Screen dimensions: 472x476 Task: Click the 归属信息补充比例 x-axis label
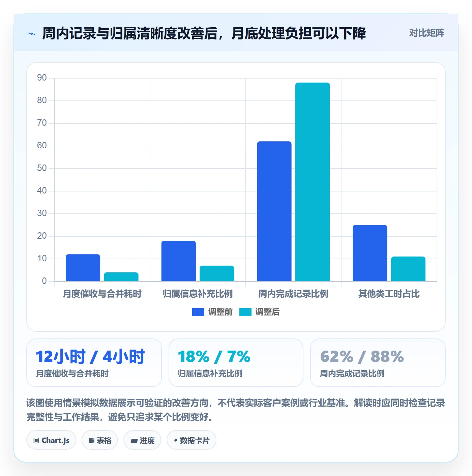coord(198,294)
